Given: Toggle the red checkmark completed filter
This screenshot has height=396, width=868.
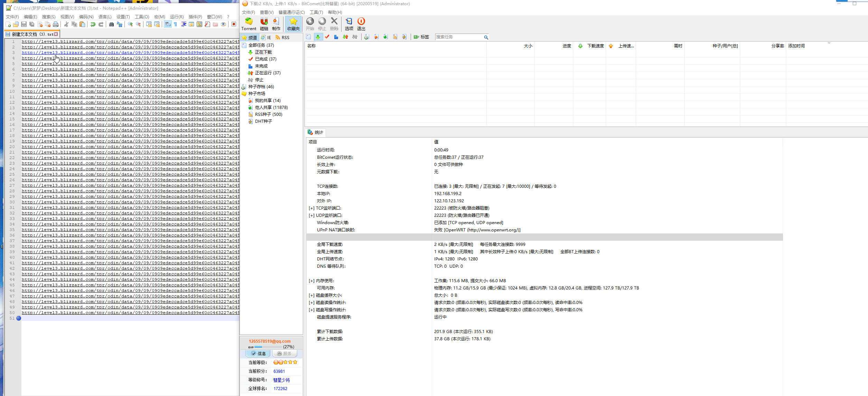Looking at the screenshot, I should (x=327, y=37).
